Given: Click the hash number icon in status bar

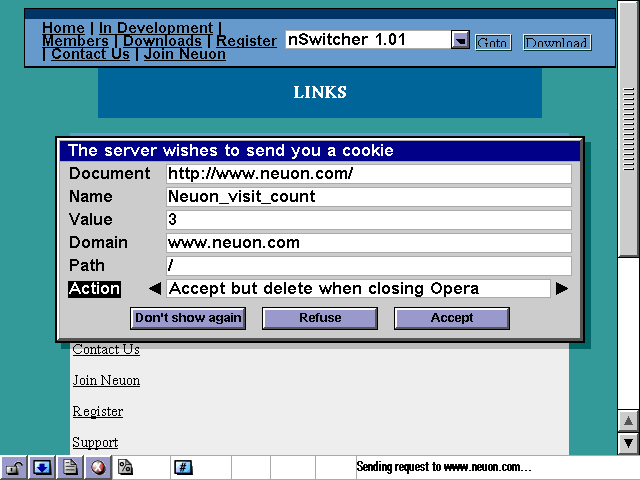Looking at the screenshot, I should 183,467.
